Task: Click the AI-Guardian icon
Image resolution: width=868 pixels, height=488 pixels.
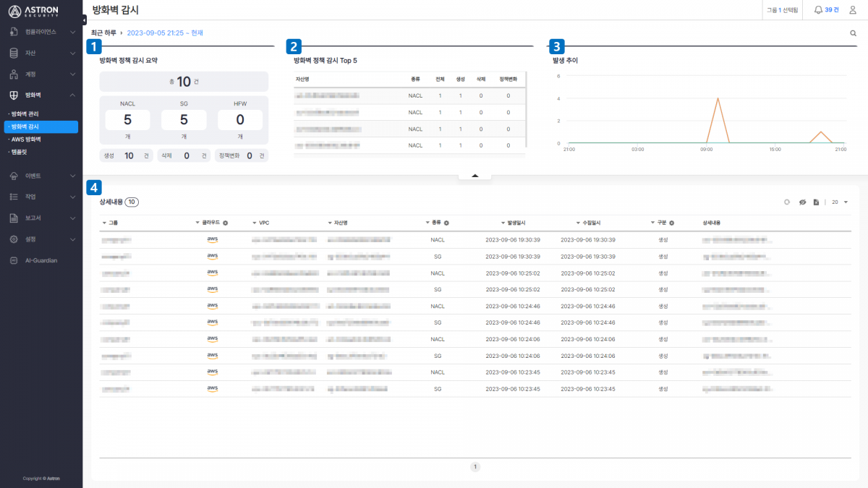Action: point(14,260)
